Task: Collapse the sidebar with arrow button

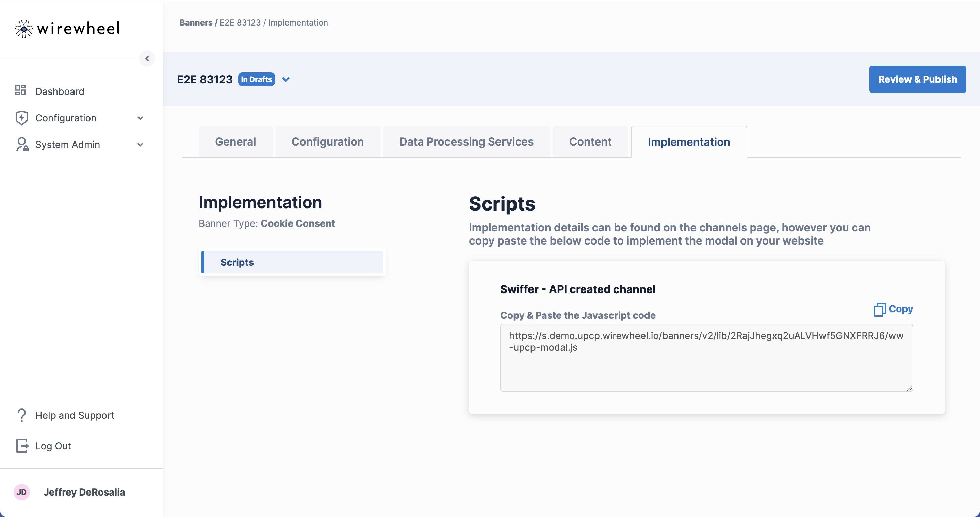Action: click(147, 59)
